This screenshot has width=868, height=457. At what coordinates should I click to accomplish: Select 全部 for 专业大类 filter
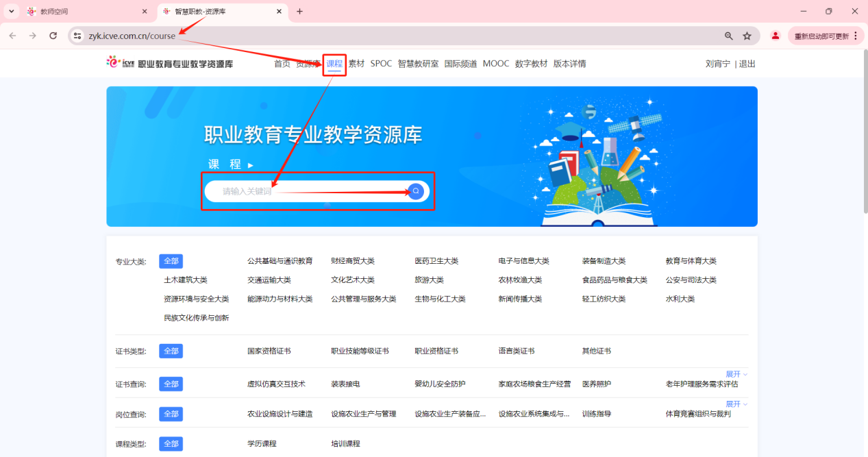coord(171,261)
